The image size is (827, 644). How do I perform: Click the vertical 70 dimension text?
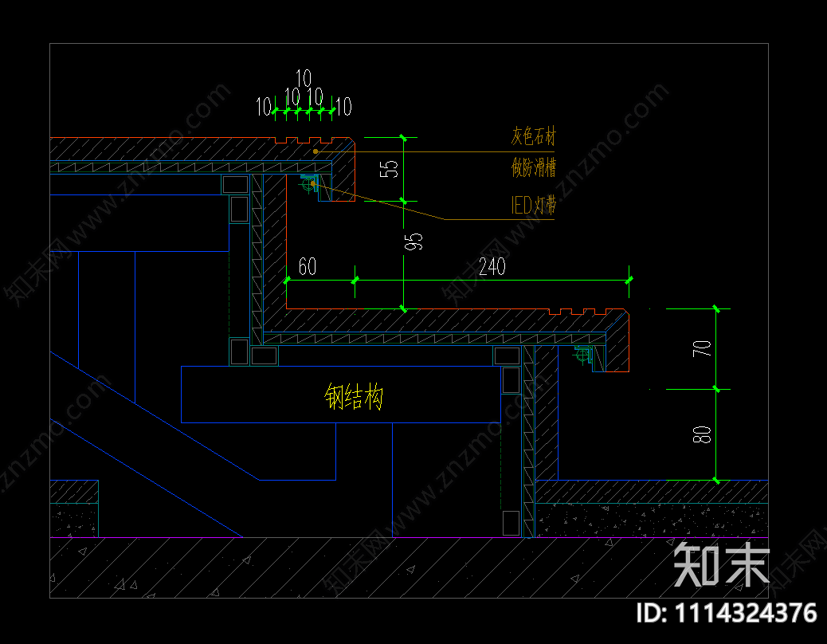[x=702, y=348]
